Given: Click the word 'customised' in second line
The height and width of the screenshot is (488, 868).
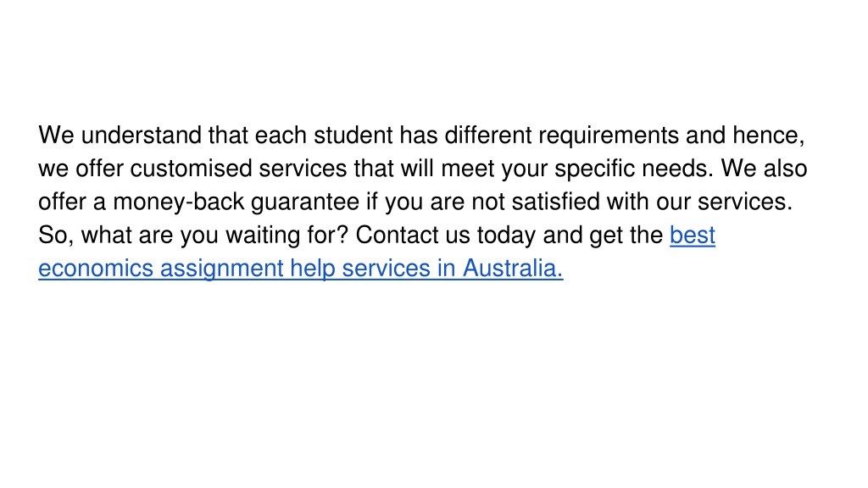Looking at the screenshot, I should 191,169.
